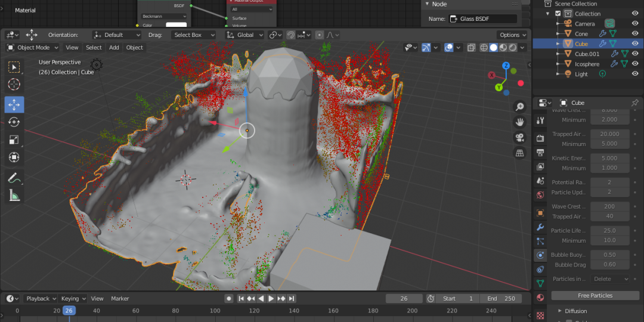Open the Physics properties tab
644x322 pixels.
(x=540, y=255)
